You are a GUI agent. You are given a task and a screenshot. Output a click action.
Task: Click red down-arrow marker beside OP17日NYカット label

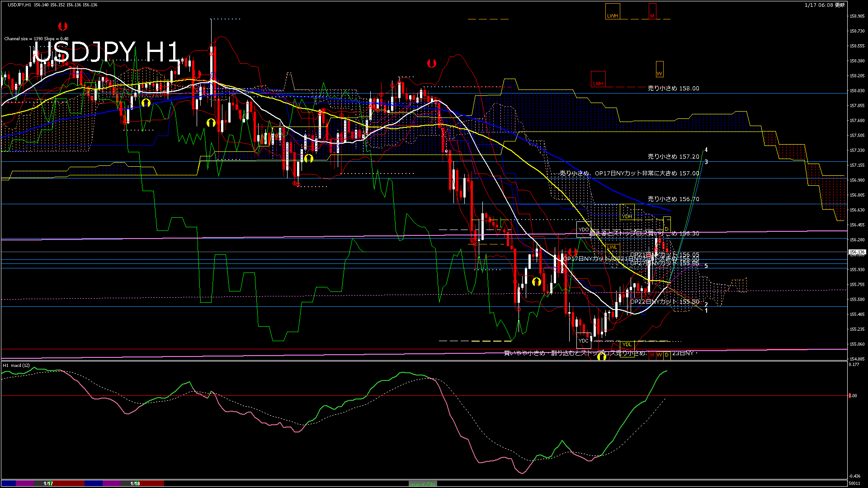[573, 252]
